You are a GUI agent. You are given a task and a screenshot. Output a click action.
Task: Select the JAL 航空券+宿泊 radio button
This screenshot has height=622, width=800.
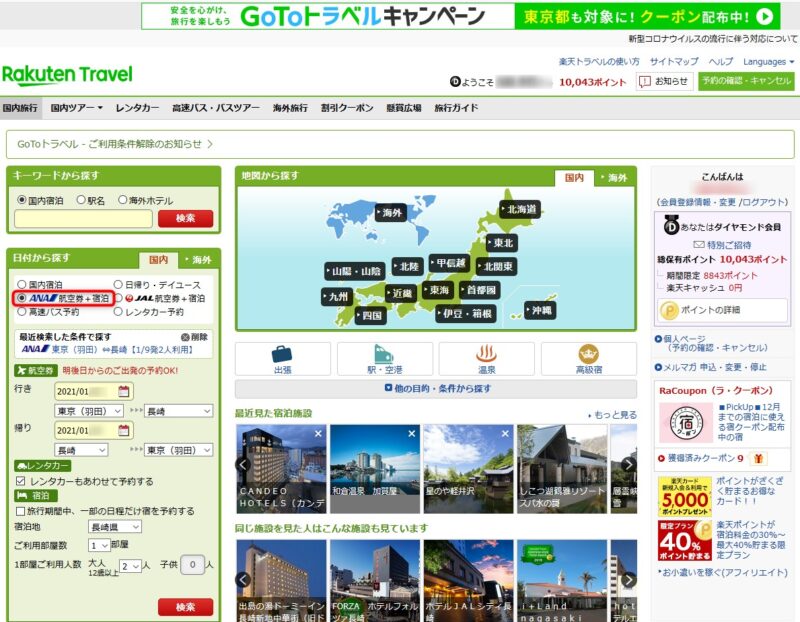click(118, 297)
